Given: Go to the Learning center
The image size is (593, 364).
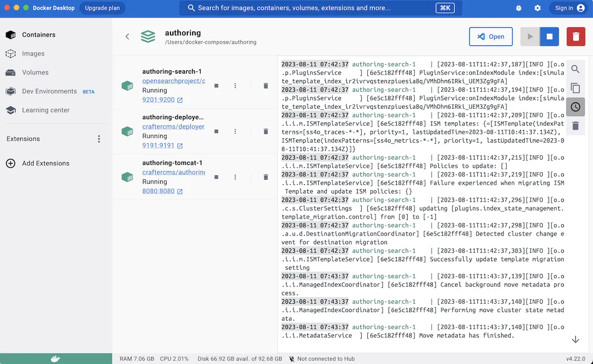Looking at the screenshot, I should pyautogui.click(x=44, y=110).
